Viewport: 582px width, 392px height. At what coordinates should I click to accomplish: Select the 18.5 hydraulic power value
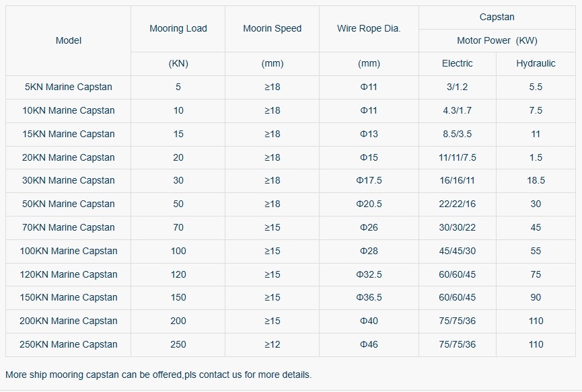pyautogui.click(x=536, y=180)
